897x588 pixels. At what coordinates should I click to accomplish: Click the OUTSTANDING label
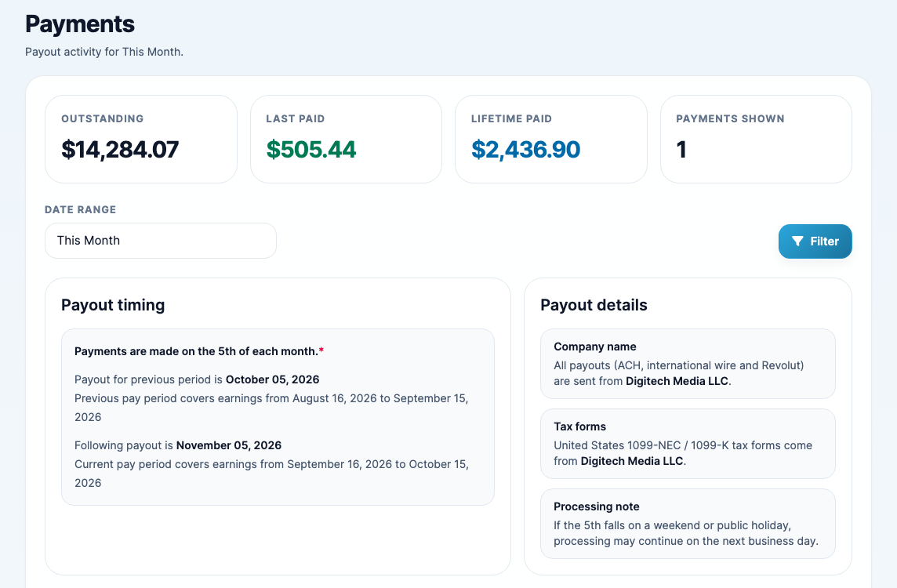(x=103, y=119)
